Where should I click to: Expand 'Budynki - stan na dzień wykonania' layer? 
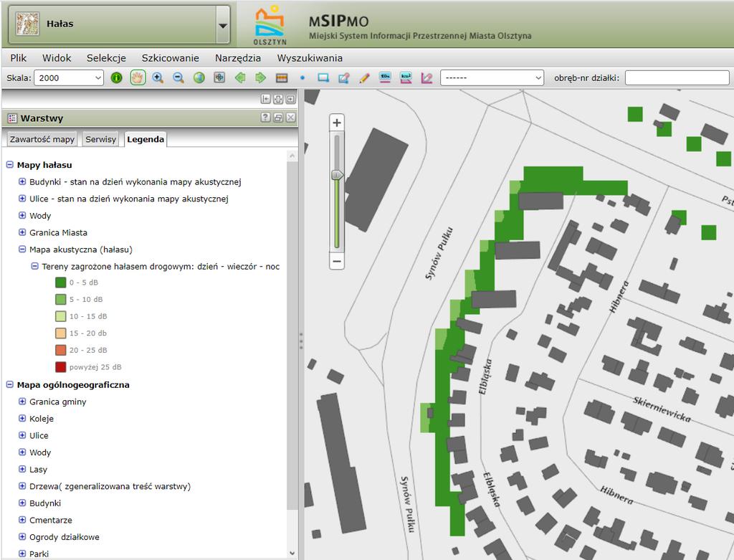(22, 181)
